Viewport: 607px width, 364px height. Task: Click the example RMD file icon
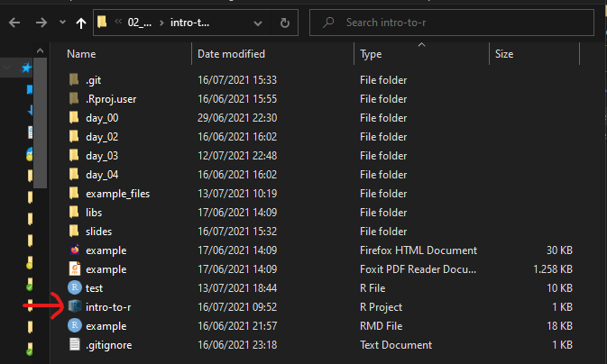click(x=75, y=326)
